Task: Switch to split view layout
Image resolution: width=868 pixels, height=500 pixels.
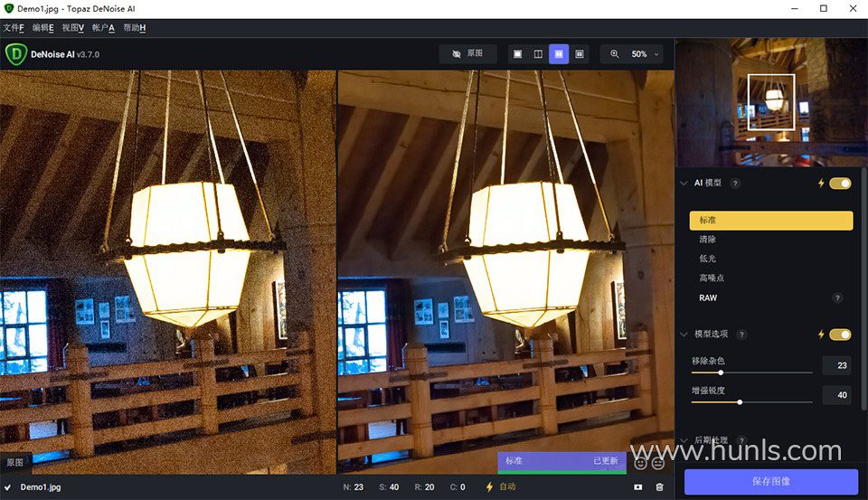Action: coord(538,53)
